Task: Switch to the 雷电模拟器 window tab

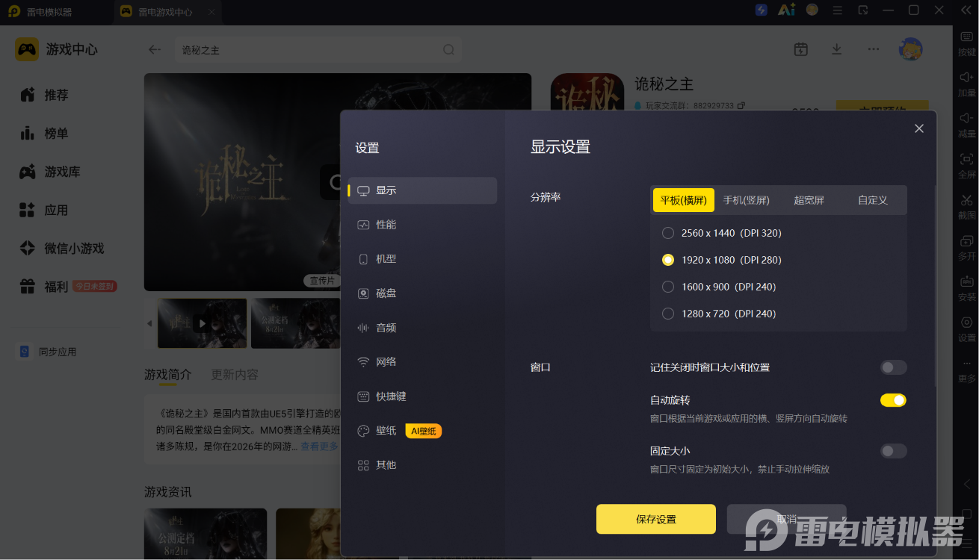Action: pos(49,12)
